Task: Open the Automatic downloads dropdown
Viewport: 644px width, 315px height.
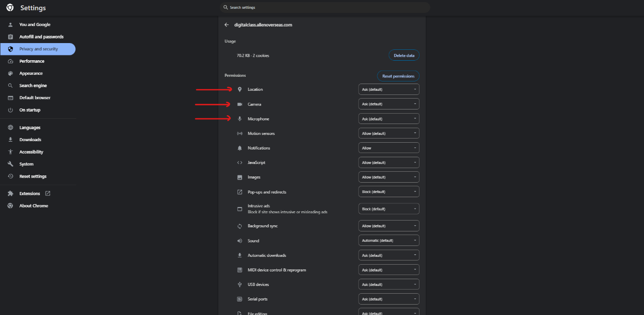Action: (389, 255)
